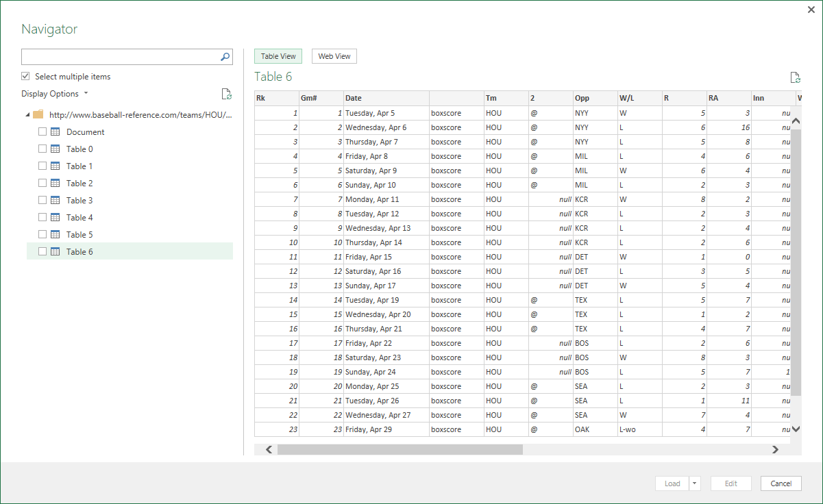Click the Tm column header
This screenshot has width=823, height=504.
(506, 98)
